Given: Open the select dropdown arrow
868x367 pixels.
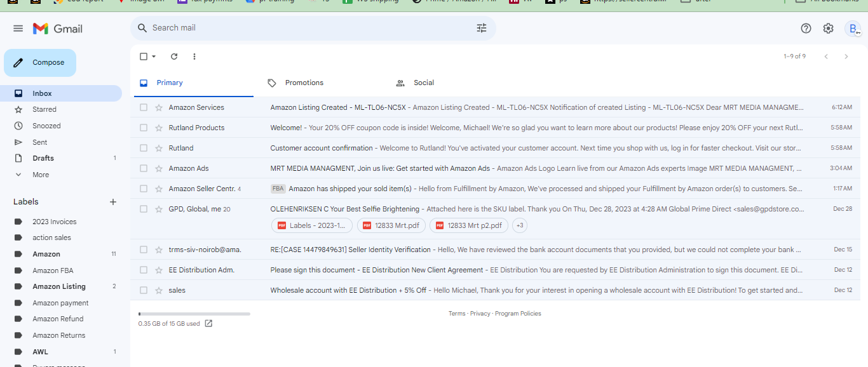Looking at the screenshot, I should 154,57.
